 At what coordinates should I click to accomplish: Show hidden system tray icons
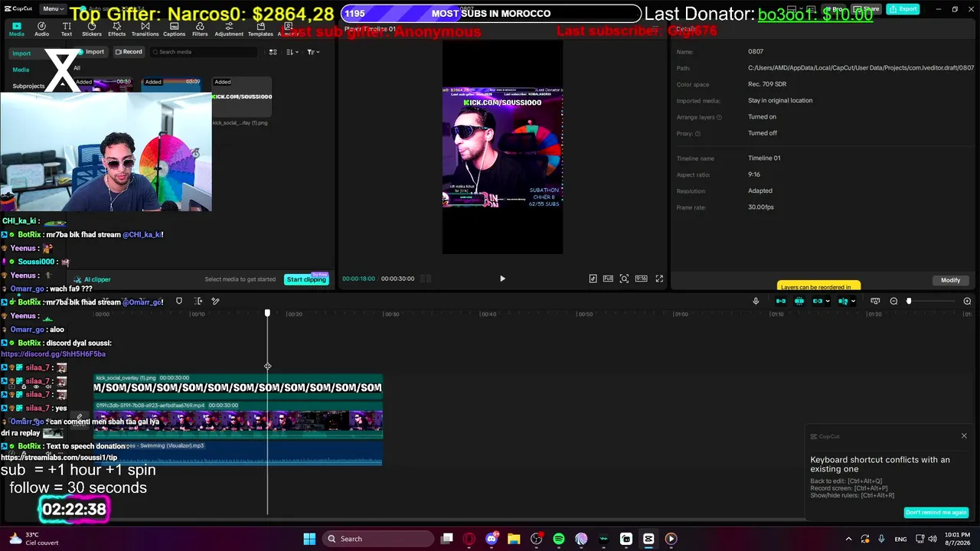pos(848,539)
